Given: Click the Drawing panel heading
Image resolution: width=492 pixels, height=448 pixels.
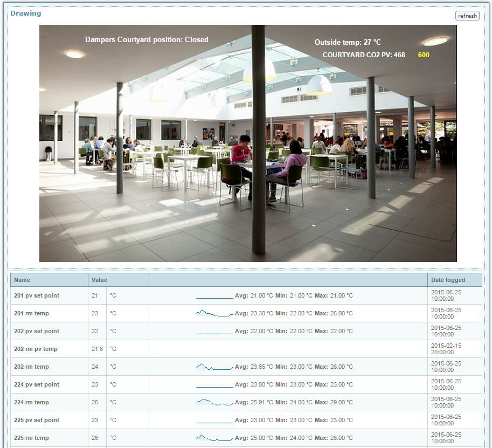Looking at the screenshot, I should tap(26, 13).
